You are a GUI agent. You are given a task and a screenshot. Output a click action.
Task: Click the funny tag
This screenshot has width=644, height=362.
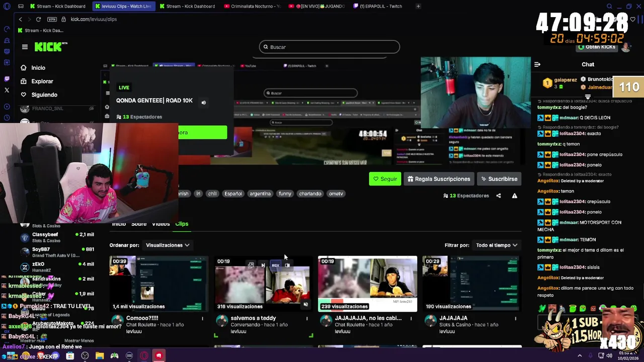(x=285, y=194)
